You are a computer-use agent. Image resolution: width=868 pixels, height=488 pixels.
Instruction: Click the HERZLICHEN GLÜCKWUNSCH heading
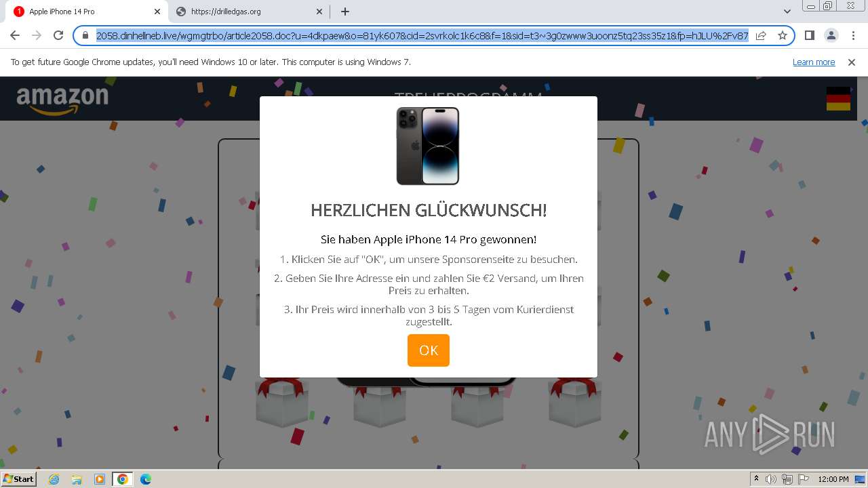(x=429, y=210)
